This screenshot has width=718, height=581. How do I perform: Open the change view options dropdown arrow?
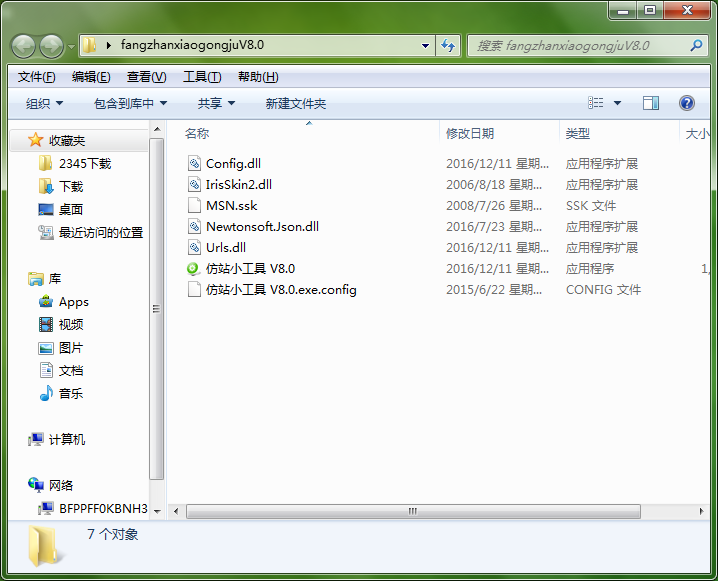617,103
